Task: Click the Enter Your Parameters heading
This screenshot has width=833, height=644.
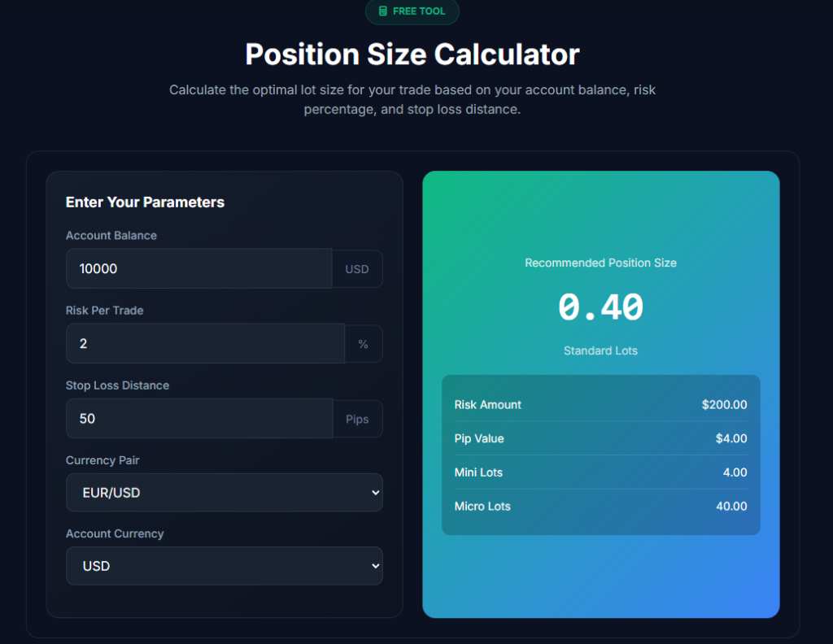Action: 145,202
